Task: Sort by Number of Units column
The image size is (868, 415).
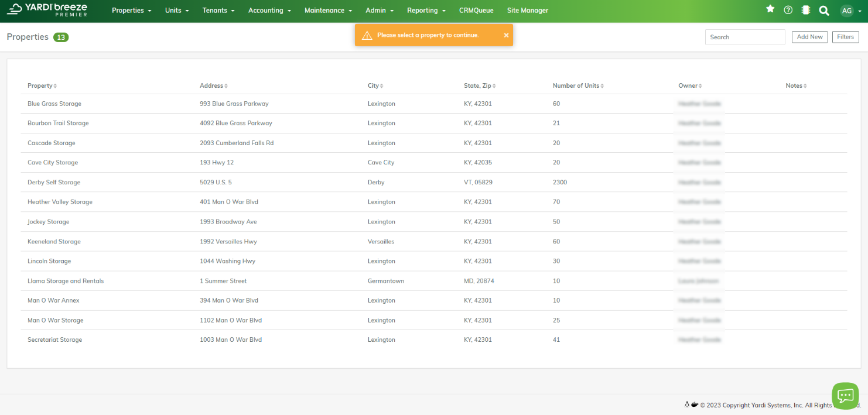Action: (x=577, y=86)
